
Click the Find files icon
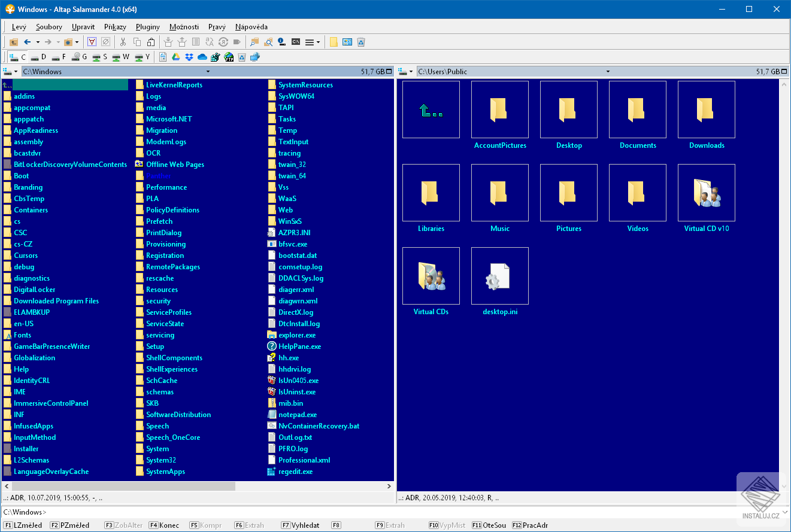pyautogui.click(x=254, y=42)
